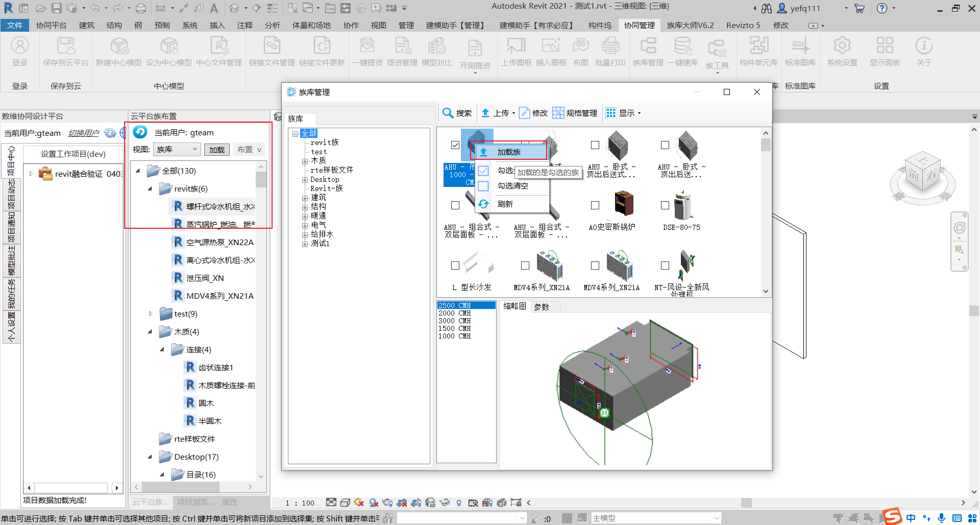The height and width of the screenshot is (525, 980).
Task: Click the Visual Style cube in view control bar
Action: pyautogui.click(x=345, y=503)
